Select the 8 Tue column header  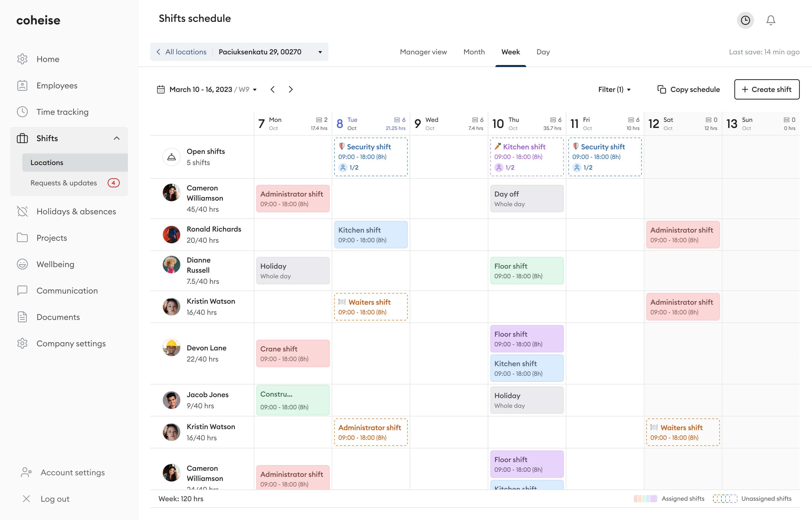(x=371, y=124)
